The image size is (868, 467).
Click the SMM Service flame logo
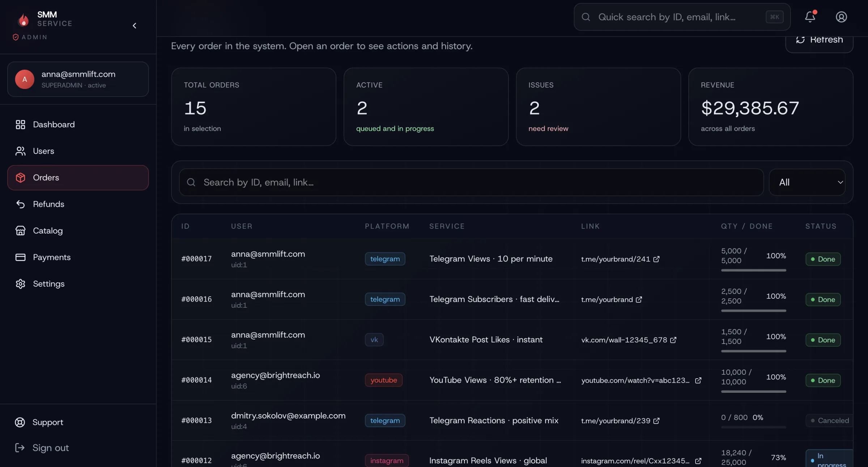click(24, 20)
